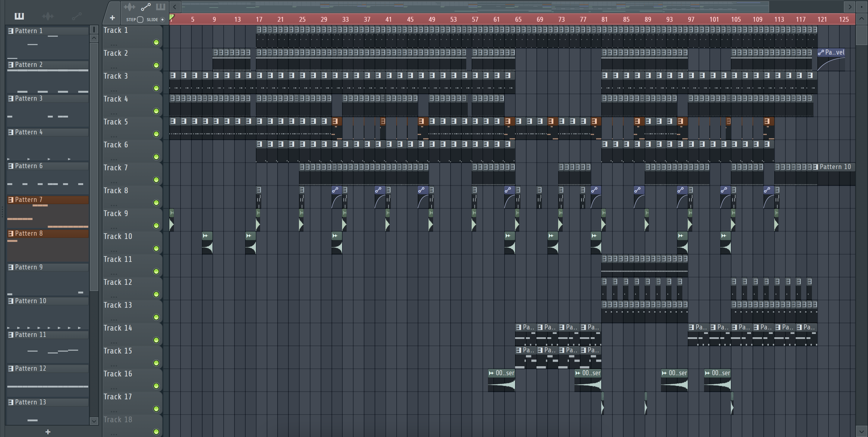Mute Track 16 with its green LED
Viewport: 868px width, 437px height.
156,386
